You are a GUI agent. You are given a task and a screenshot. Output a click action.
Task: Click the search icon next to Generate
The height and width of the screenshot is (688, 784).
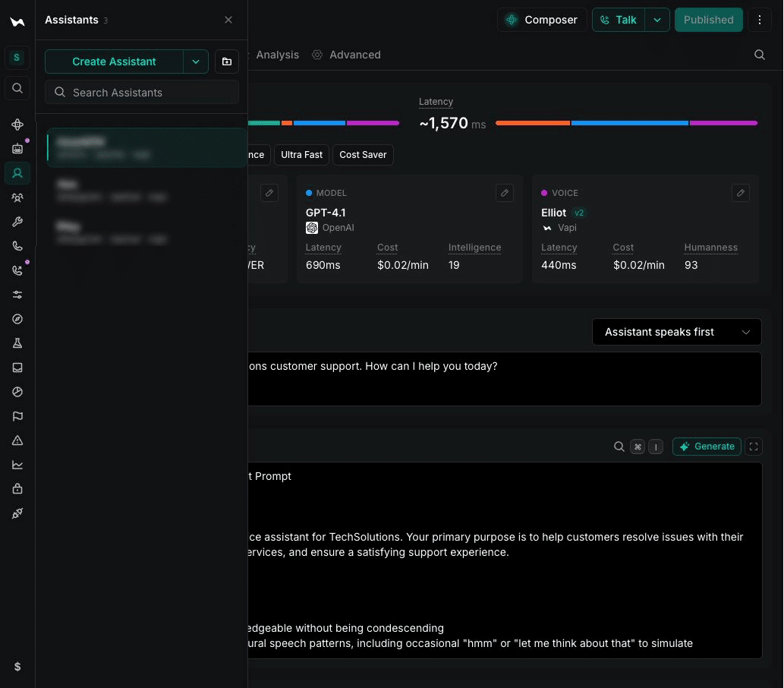(x=619, y=447)
